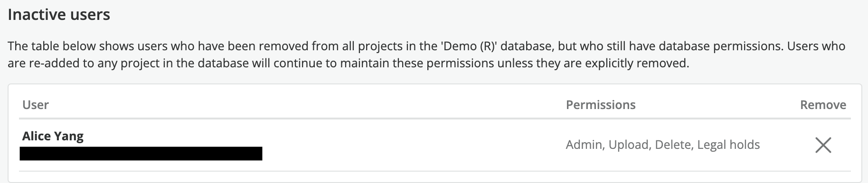Click the 'Delete' permission text
The width and height of the screenshot is (868, 183).
(674, 145)
